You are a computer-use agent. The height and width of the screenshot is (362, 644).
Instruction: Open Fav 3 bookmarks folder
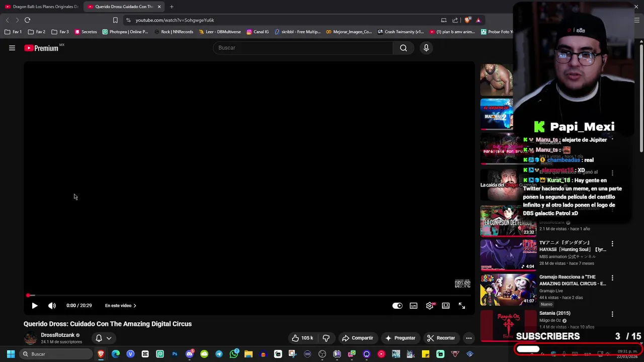tap(60, 32)
